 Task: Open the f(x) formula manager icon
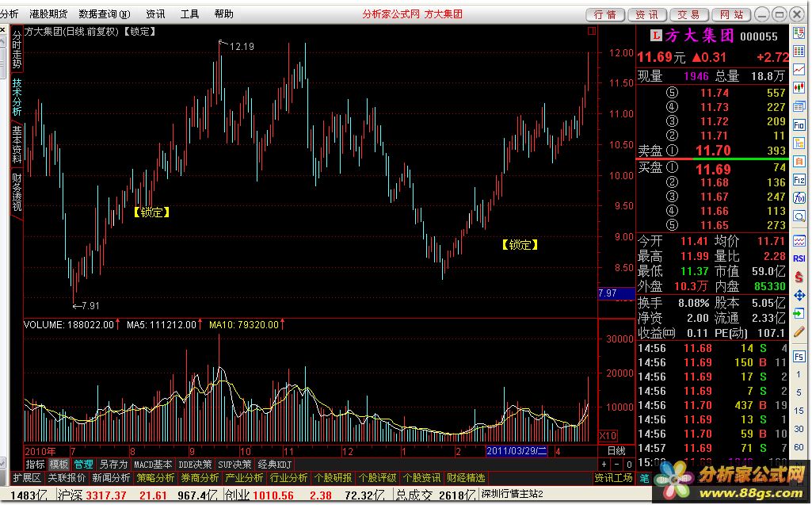pos(799,198)
